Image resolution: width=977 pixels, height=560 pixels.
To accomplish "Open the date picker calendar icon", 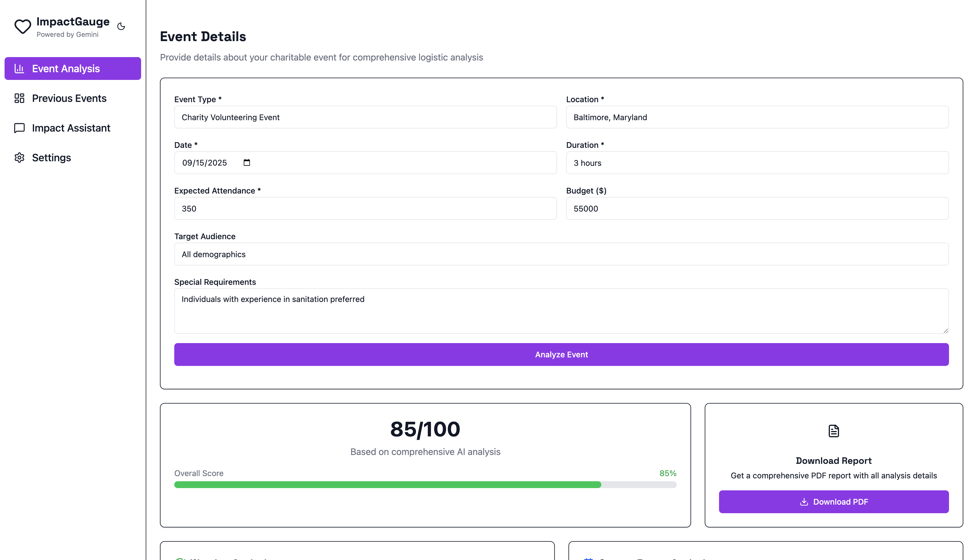I will pyautogui.click(x=247, y=163).
